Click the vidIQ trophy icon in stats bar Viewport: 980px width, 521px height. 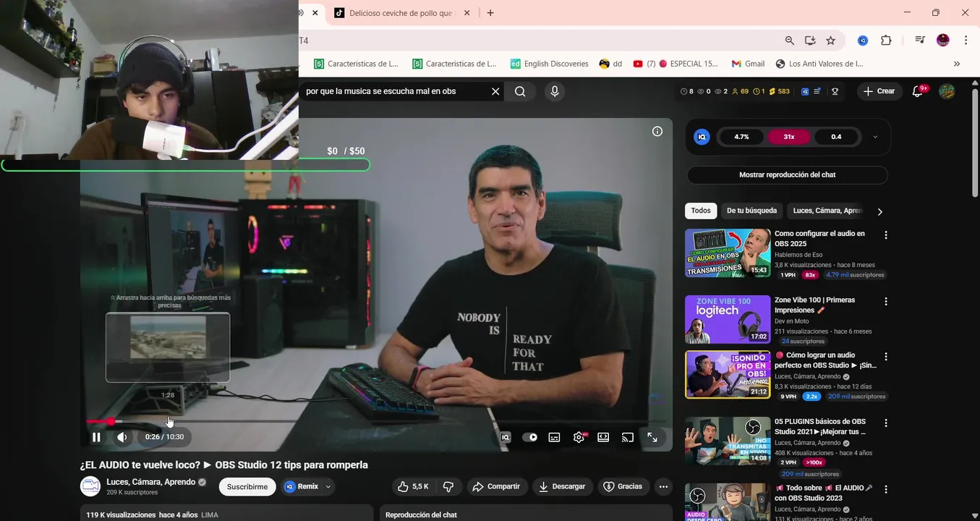pos(835,91)
